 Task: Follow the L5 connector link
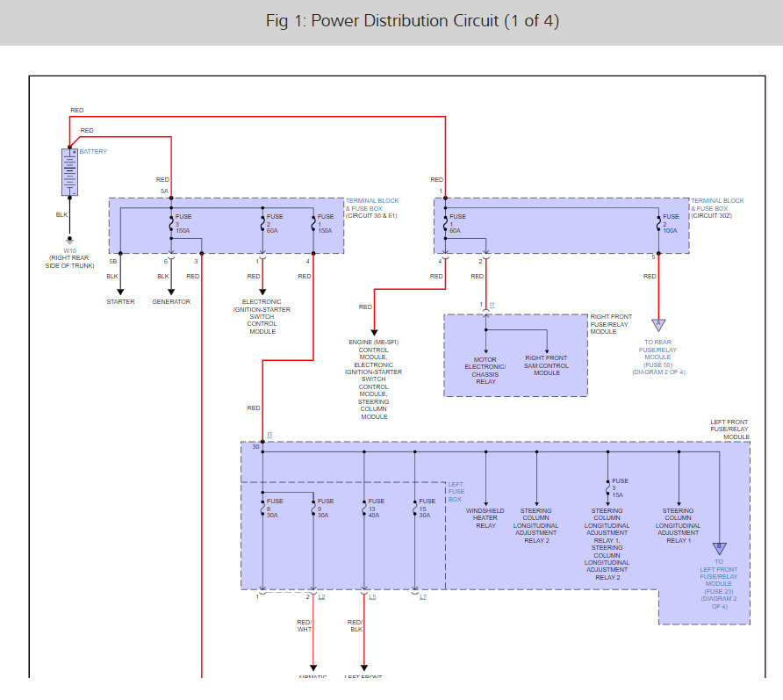coord(372,597)
